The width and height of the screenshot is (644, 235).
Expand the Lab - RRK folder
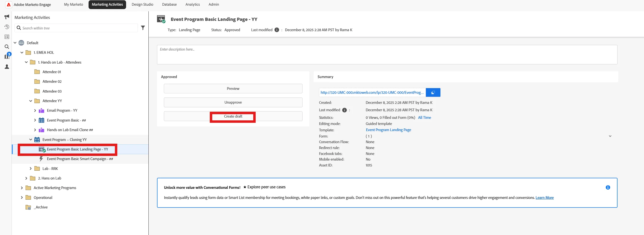(31, 169)
